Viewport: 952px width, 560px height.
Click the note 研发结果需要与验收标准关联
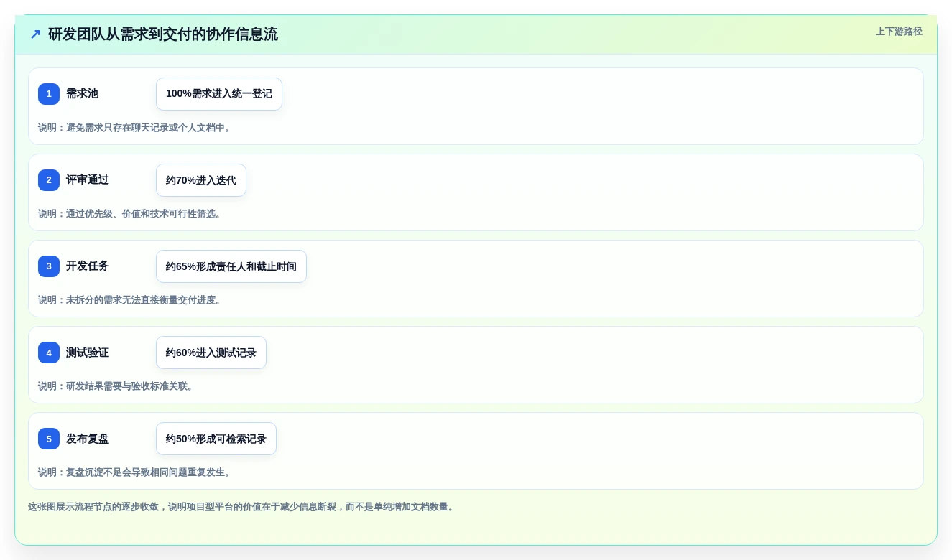[116, 386]
